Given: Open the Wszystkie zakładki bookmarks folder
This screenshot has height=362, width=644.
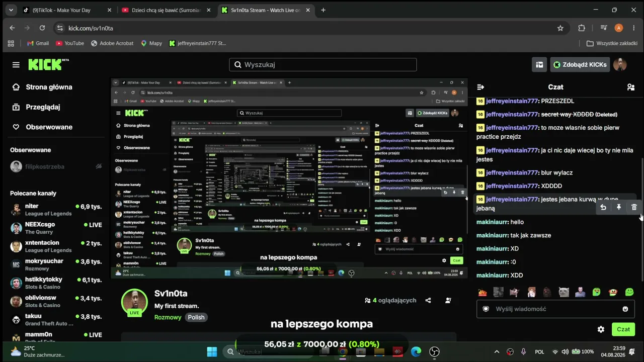Looking at the screenshot, I should tap(611, 43).
